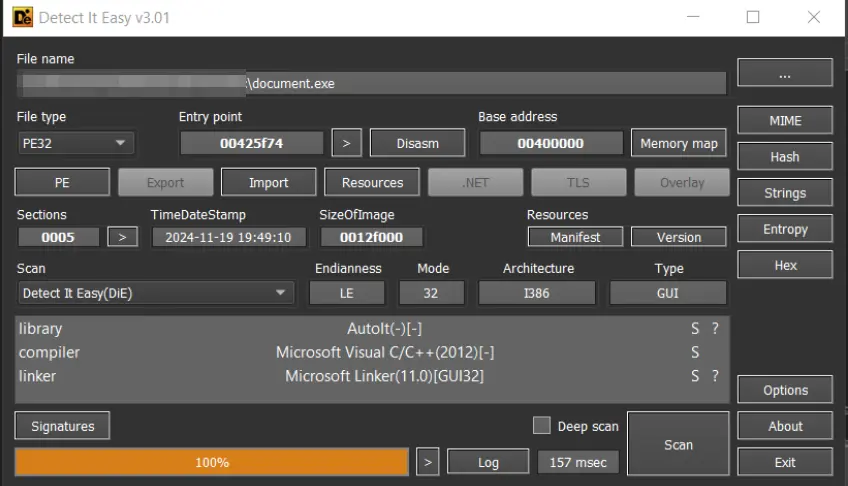Click the TimeDateStamp value 2024-11-19 19:49:10

(228, 237)
